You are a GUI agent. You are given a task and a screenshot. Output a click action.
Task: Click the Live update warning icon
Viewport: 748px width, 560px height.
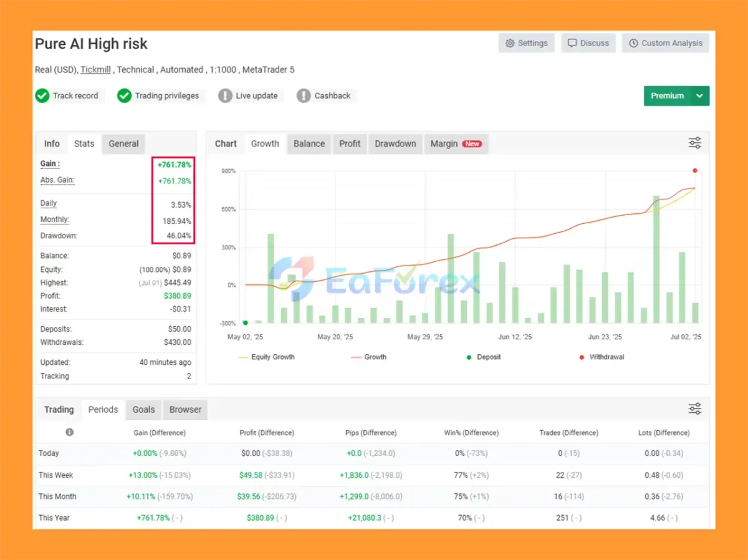pyautogui.click(x=225, y=96)
